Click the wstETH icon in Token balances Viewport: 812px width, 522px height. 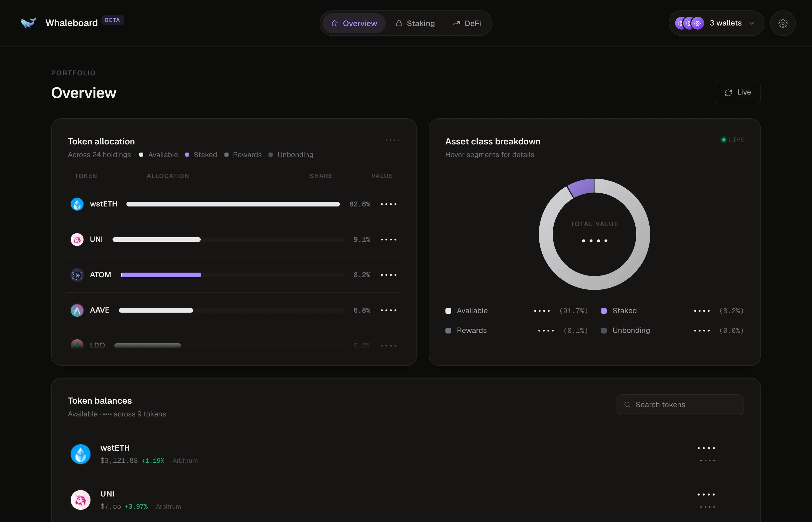pyautogui.click(x=80, y=454)
